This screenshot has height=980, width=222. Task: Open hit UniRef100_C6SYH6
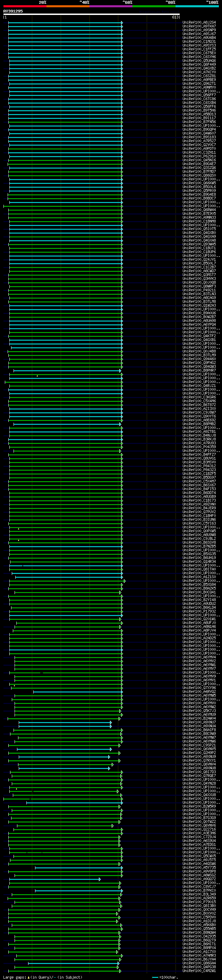[x=199, y=57]
